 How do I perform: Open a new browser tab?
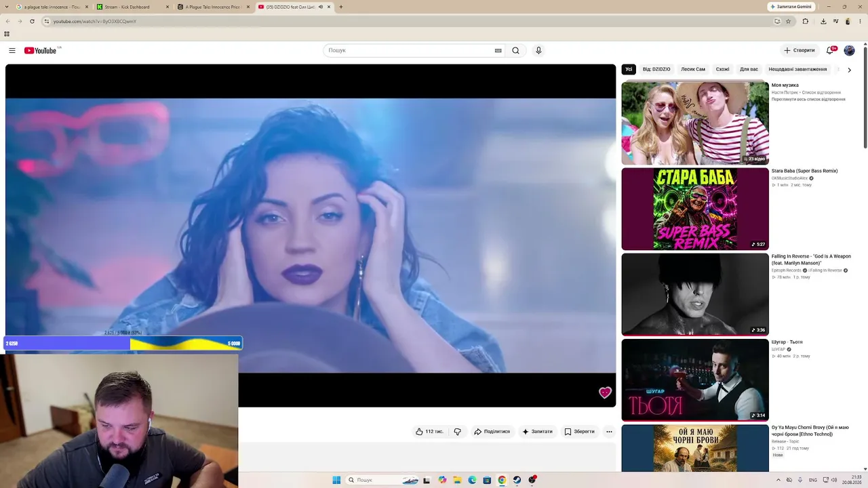[x=340, y=7]
